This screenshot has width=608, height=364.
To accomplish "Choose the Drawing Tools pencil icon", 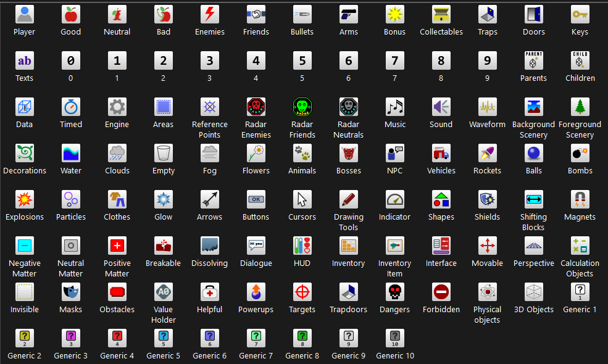I will coord(349,200).
